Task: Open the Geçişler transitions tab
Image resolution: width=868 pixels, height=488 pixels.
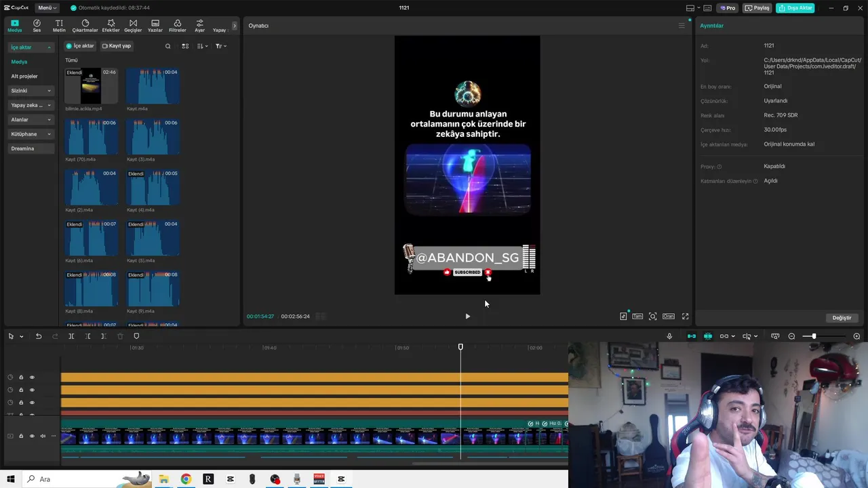Action: (133, 26)
